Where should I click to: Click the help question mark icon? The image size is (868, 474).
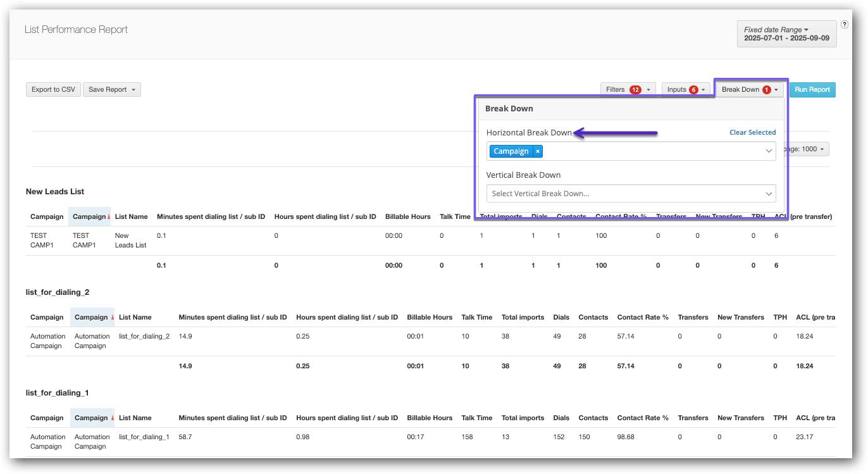coord(845,25)
